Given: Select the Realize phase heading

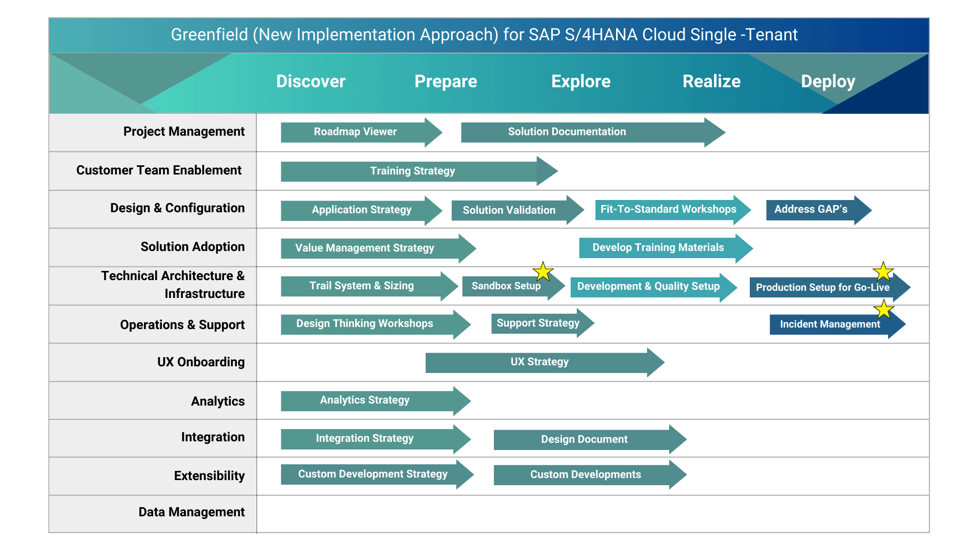Looking at the screenshot, I should (x=712, y=82).
